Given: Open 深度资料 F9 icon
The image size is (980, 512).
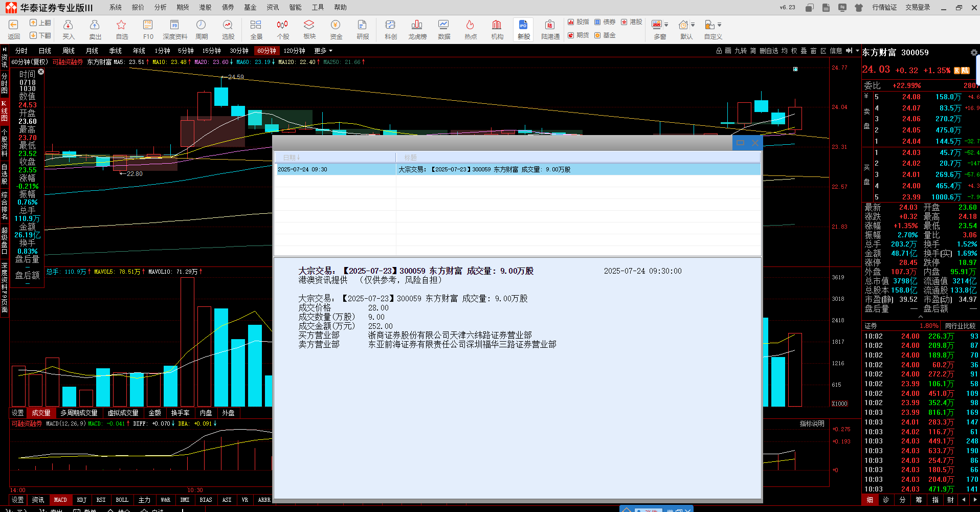Looking at the screenshot, I should 175,30.
